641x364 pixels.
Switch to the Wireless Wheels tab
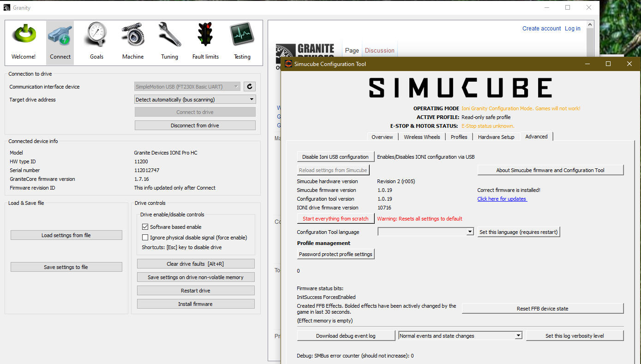tap(422, 137)
